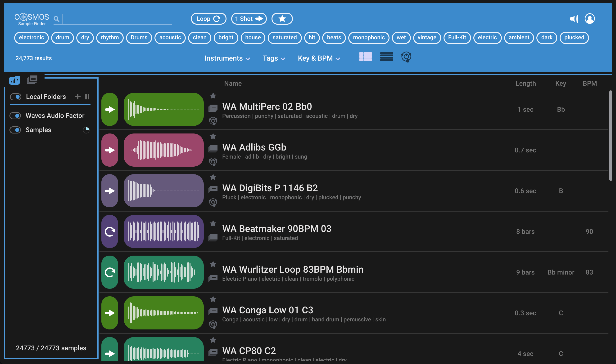The image size is (616, 364).
Task: Toggle the electronic tag filter
Action: 32,38
